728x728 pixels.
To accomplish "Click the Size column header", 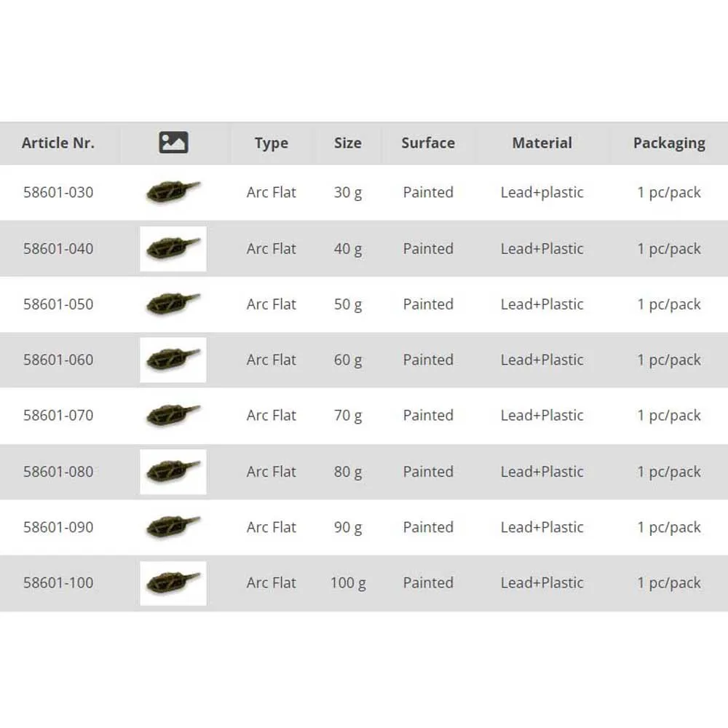I will click(347, 143).
